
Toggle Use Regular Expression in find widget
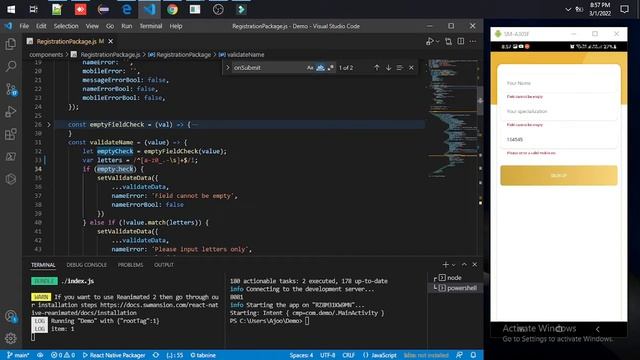[x=331, y=68]
